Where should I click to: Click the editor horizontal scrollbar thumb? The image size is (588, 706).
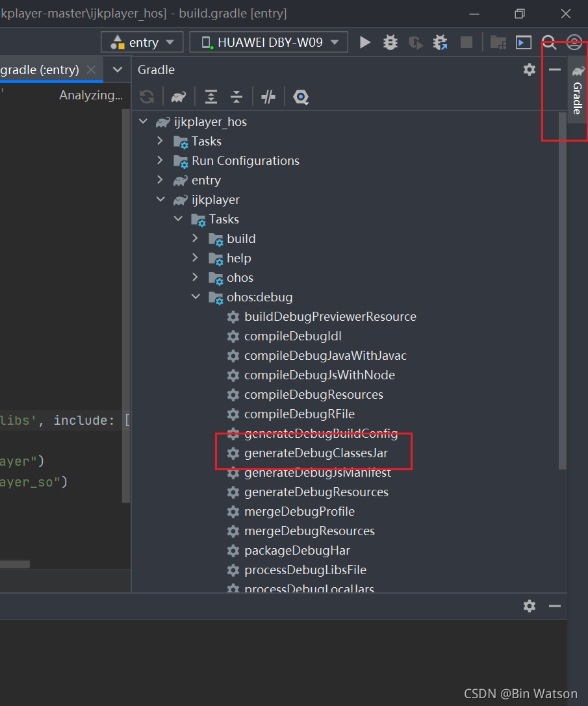pos(15,564)
